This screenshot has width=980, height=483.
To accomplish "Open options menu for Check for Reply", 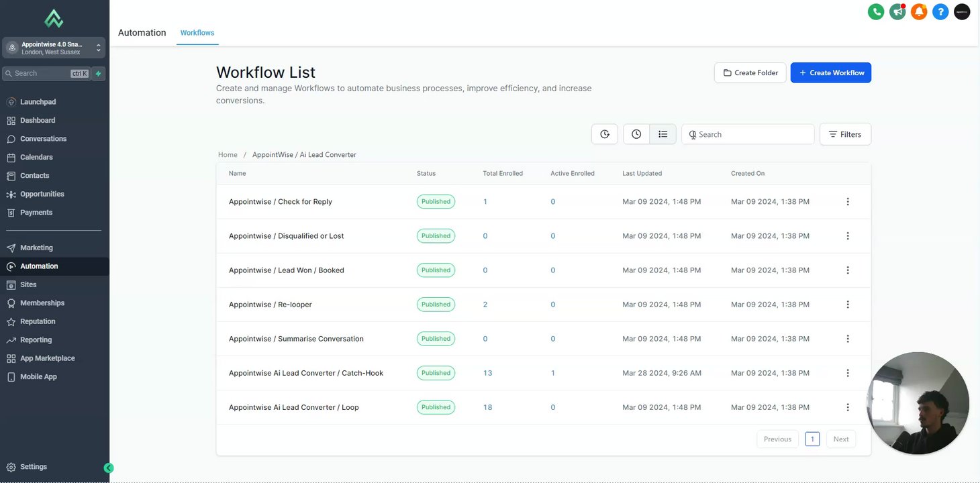I will pyautogui.click(x=848, y=202).
